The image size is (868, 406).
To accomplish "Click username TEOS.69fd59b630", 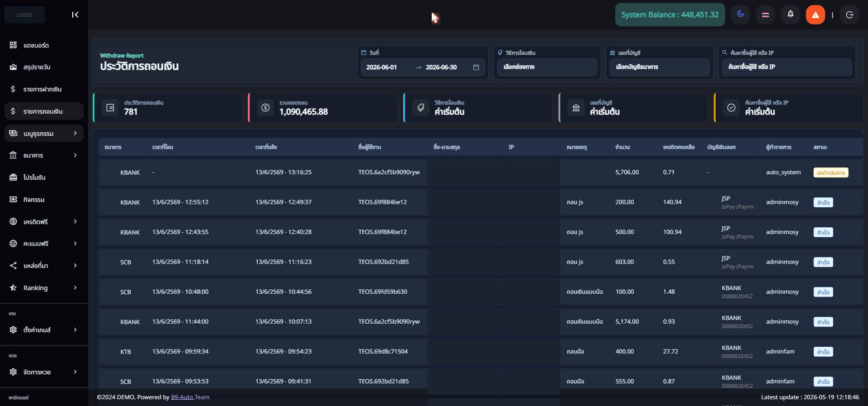I will coord(383,291).
